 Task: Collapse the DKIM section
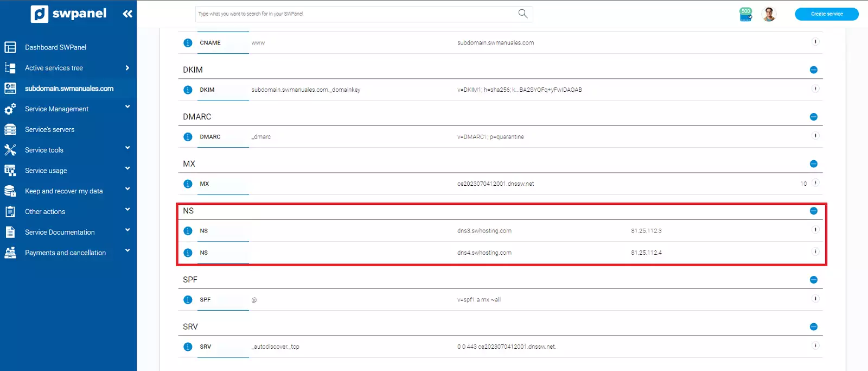point(813,70)
